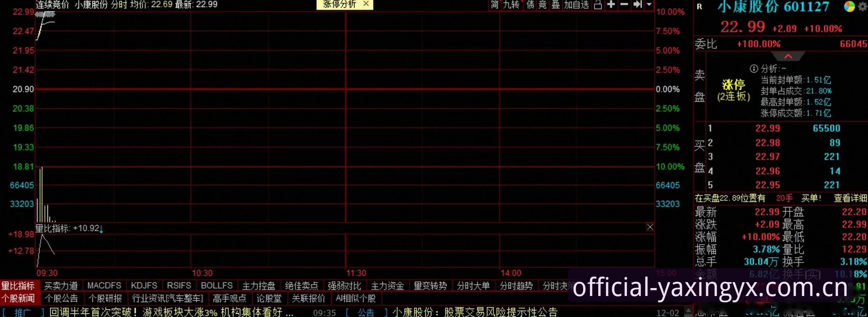868x317 pixels.
Task: Switch to MACDFS indicator tab
Action: (104, 286)
